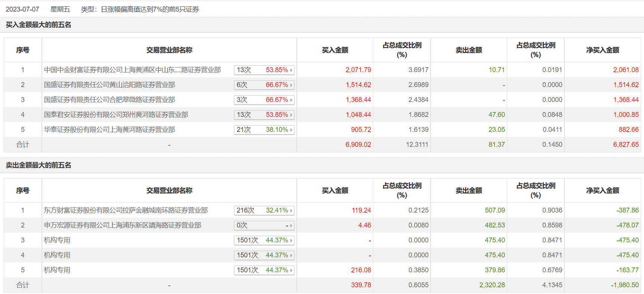
Task: Click the 6,827.65 net buy total
Action: [626, 145]
